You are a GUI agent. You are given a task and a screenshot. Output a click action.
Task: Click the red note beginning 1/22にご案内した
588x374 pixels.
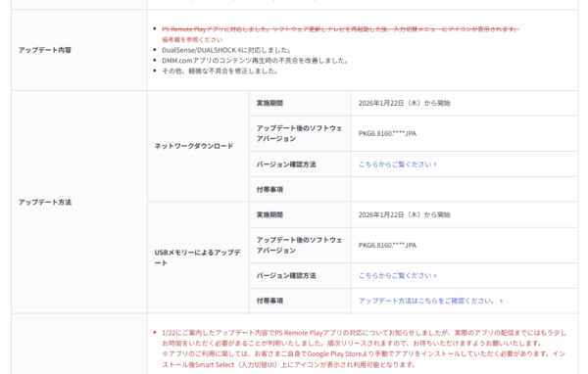click(364, 338)
